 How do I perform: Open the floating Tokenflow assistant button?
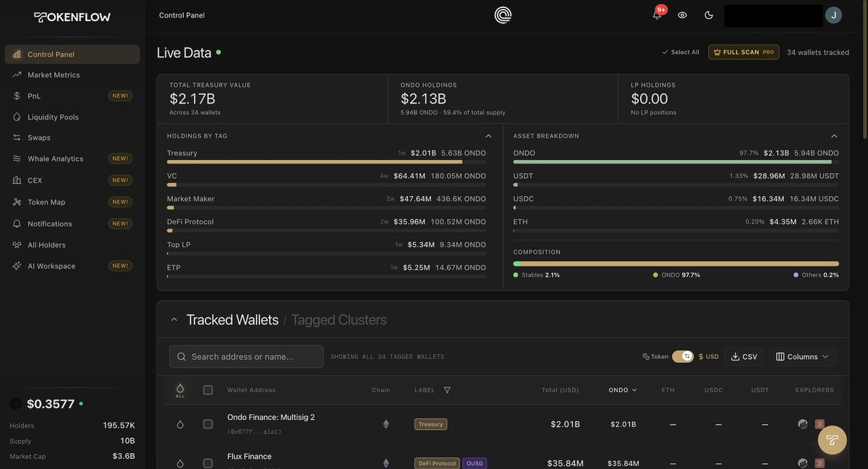click(832, 439)
